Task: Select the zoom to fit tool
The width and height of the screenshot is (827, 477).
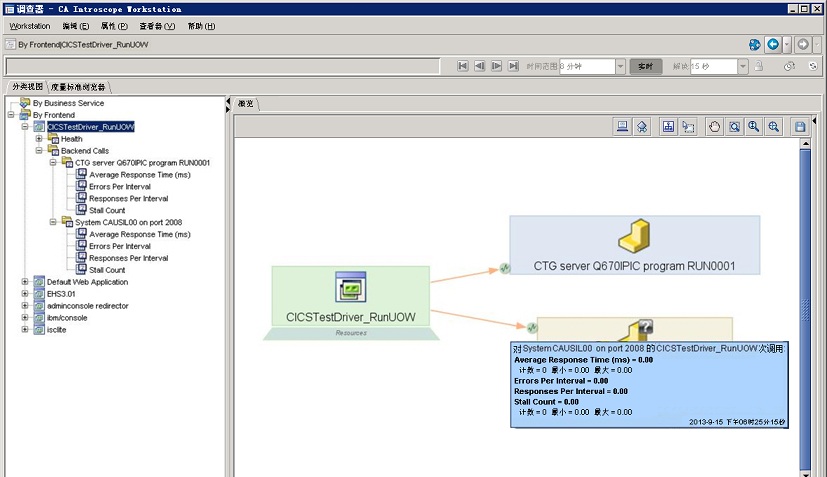Action: pos(734,127)
